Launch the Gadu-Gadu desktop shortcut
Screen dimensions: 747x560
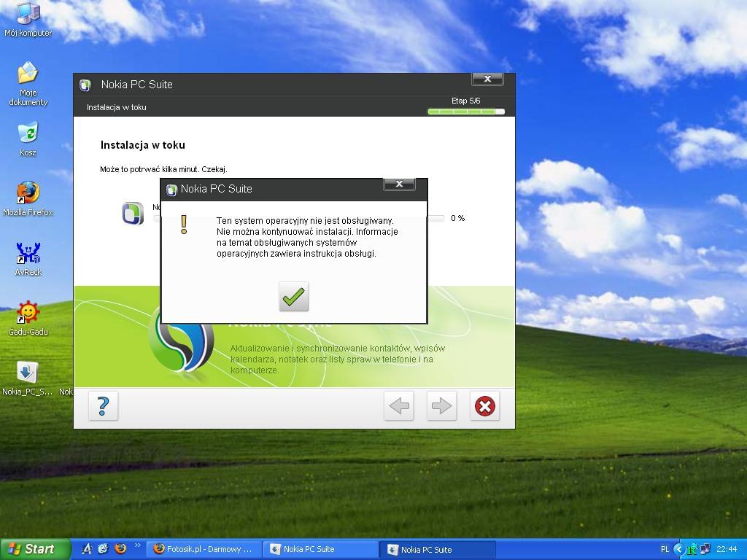(28, 319)
